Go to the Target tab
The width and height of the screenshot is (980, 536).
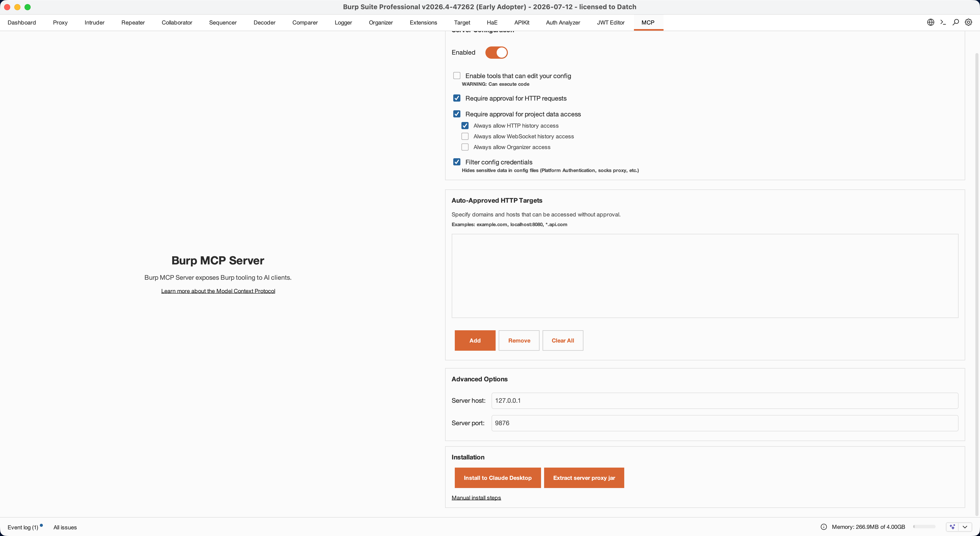pos(462,22)
